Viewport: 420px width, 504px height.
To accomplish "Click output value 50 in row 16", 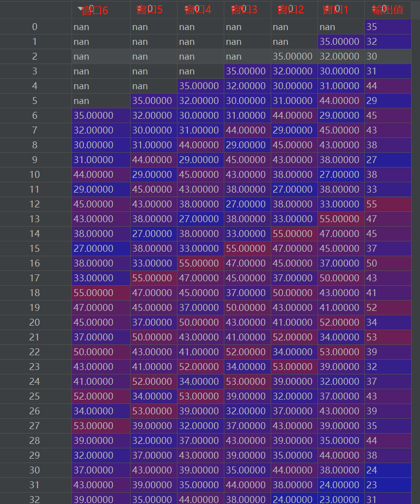I will [x=388, y=263].
